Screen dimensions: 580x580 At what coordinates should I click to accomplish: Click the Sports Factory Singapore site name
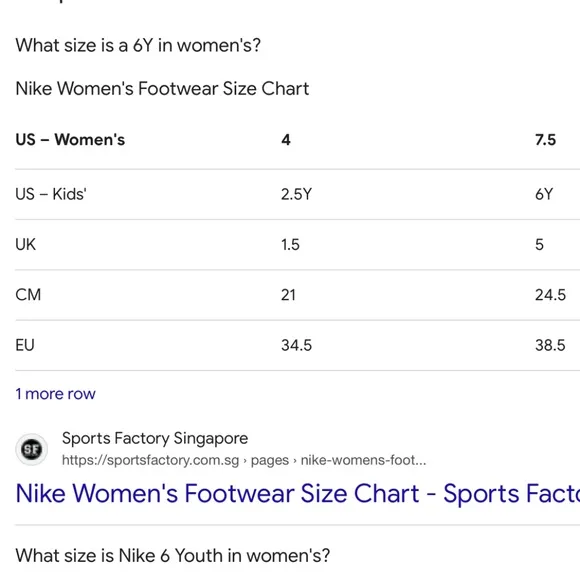click(155, 438)
